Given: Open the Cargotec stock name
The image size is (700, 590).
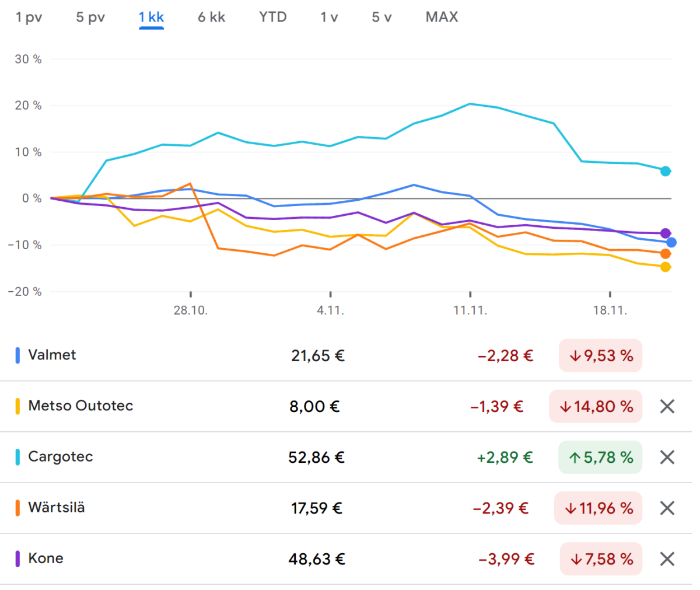Looking at the screenshot, I should point(61,456).
